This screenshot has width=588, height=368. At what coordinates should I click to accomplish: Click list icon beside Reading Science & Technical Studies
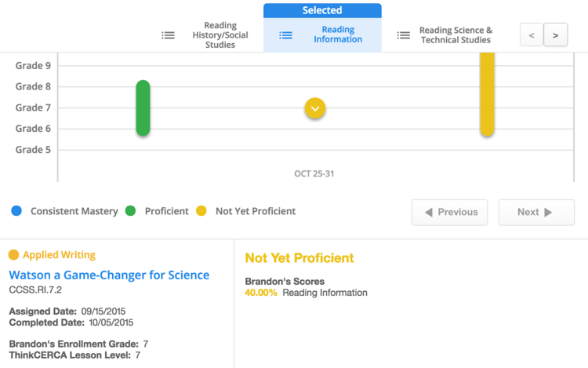404,35
